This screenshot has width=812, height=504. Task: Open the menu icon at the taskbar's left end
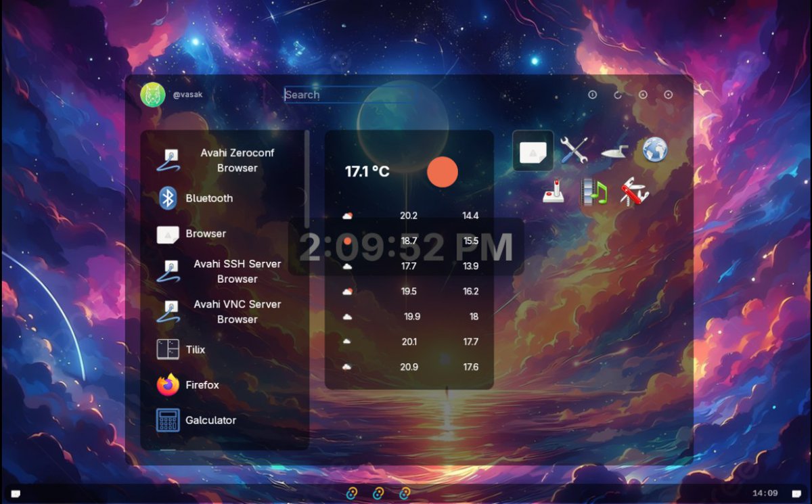tap(16, 493)
